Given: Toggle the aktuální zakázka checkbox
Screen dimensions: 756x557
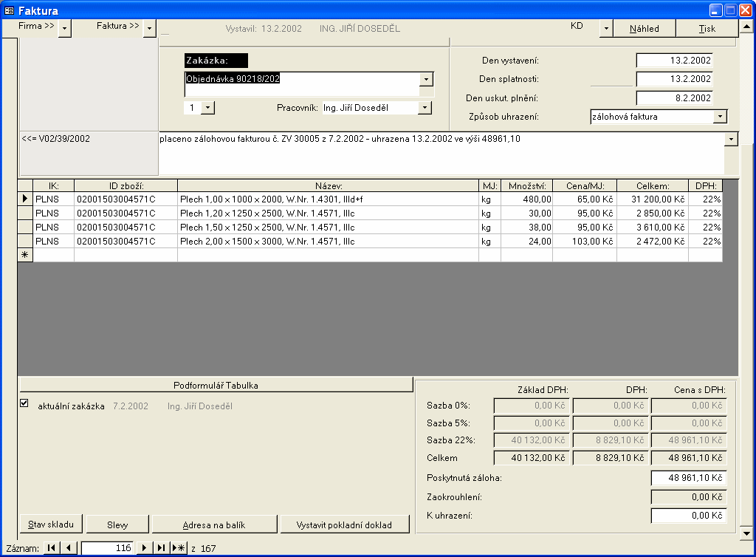Looking at the screenshot, I should tap(24, 403).
